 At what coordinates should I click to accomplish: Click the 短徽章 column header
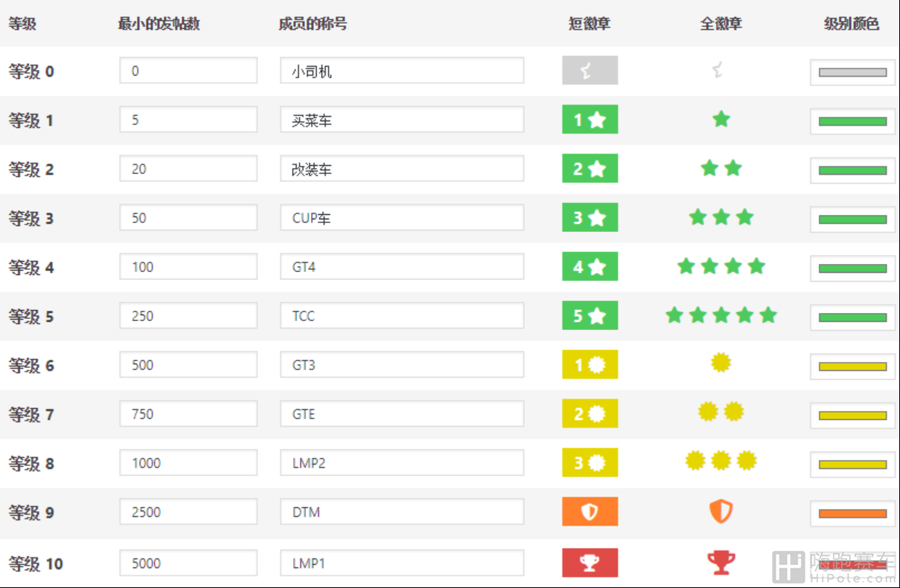[590, 24]
